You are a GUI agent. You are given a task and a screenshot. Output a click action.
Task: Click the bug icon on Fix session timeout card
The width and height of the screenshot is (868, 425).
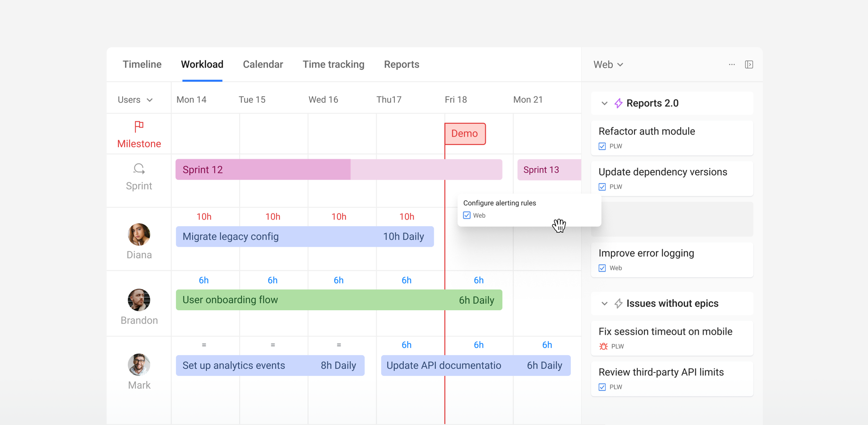(602, 346)
